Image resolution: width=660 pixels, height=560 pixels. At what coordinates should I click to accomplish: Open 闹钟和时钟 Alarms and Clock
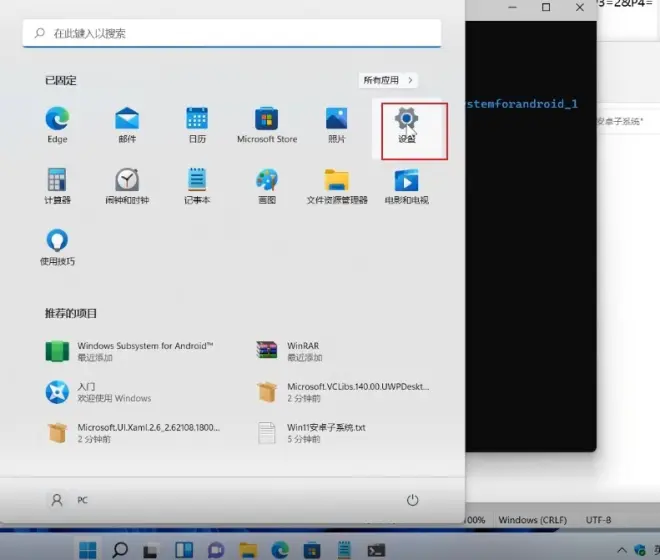pos(127,186)
